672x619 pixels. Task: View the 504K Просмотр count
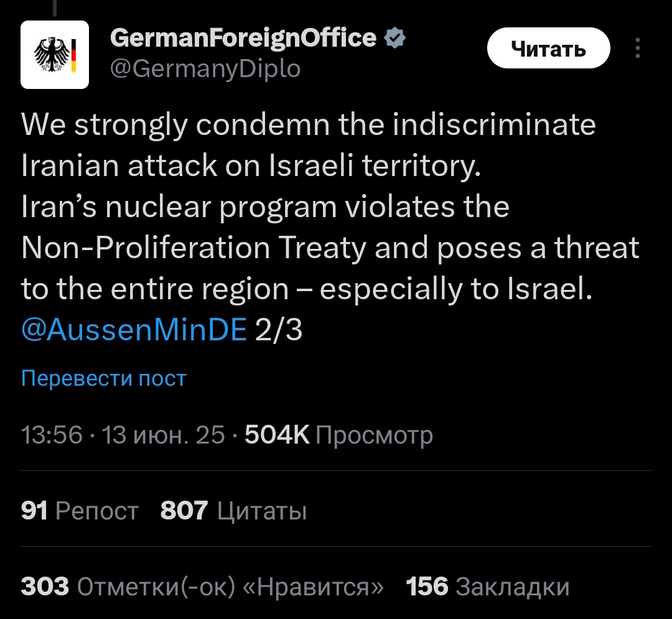click(x=338, y=435)
